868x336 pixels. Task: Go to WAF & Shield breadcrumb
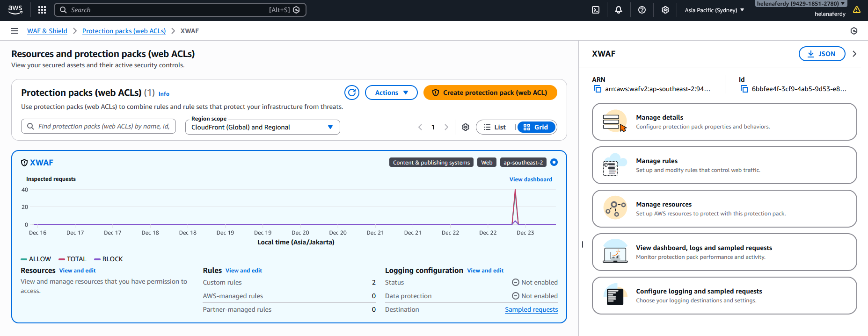47,31
